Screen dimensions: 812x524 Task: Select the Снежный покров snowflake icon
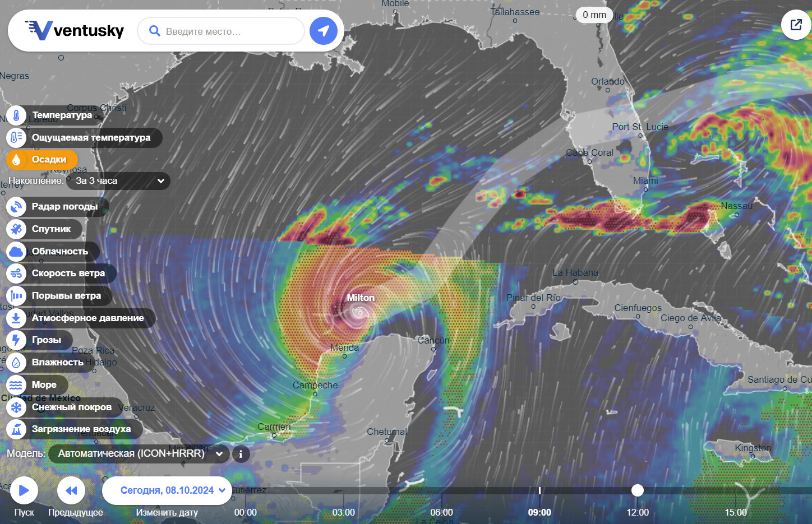coord(16,407)
